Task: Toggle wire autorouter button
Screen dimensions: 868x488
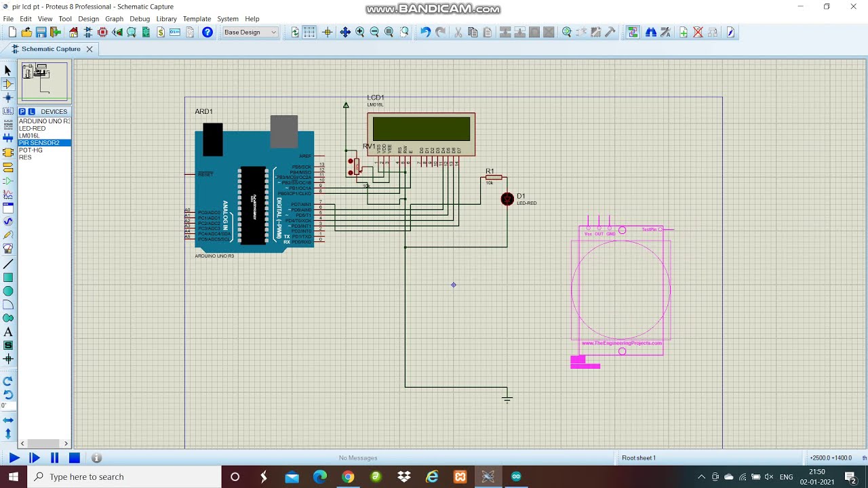Action: pos(633,33)
